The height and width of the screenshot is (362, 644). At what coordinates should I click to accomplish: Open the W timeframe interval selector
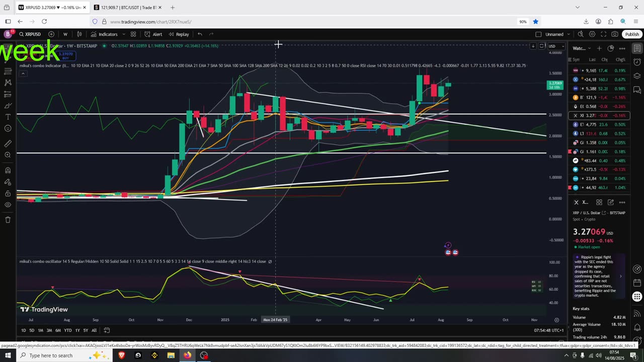[x=65, y=34]
